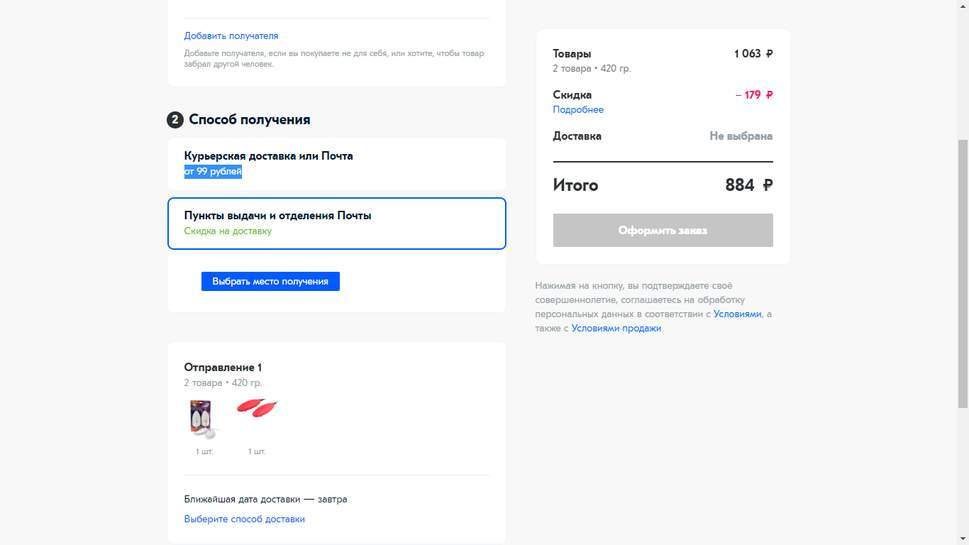
Task: Open the "Условиями" personal data link
Action: coord(737,314)
